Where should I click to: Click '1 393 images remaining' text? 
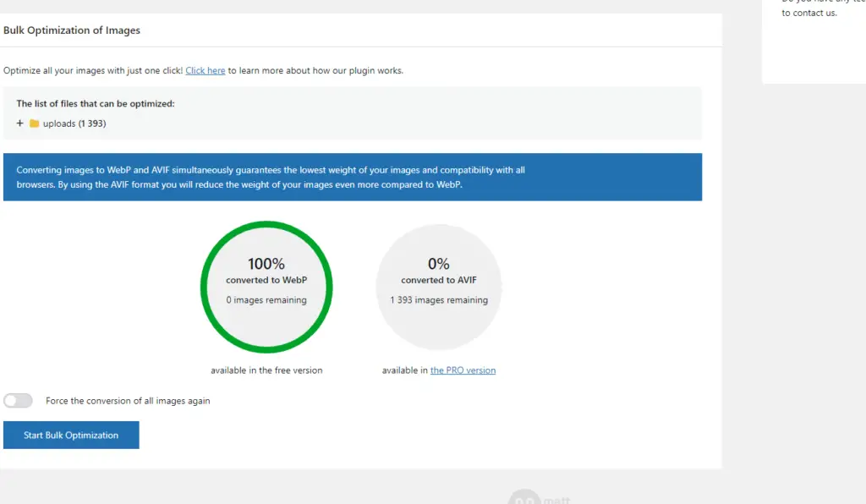tap(439, 300)
